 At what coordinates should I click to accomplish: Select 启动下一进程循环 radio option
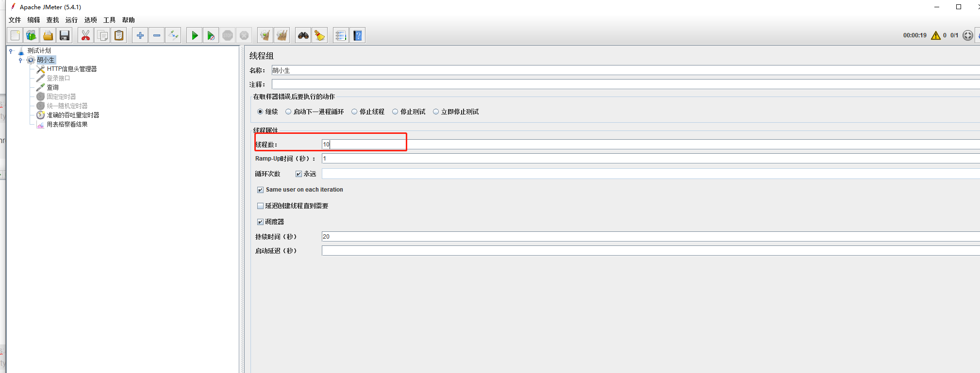315,112
